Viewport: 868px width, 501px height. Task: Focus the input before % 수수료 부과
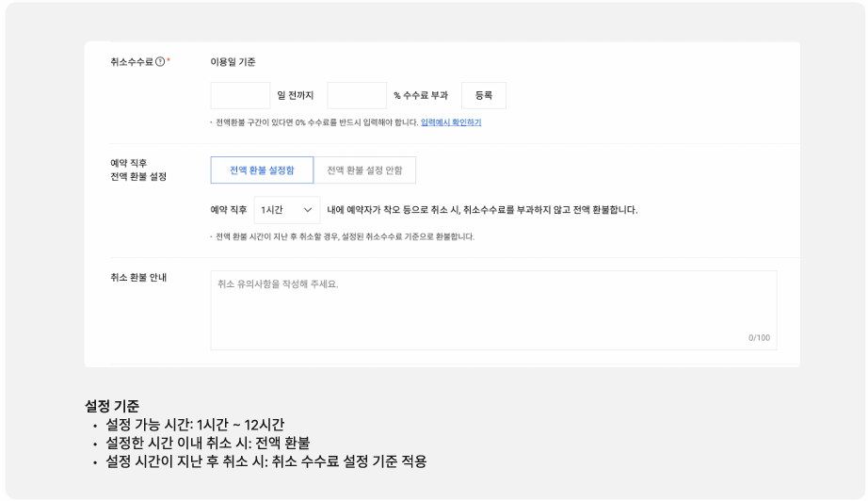[x=357, y=95]
